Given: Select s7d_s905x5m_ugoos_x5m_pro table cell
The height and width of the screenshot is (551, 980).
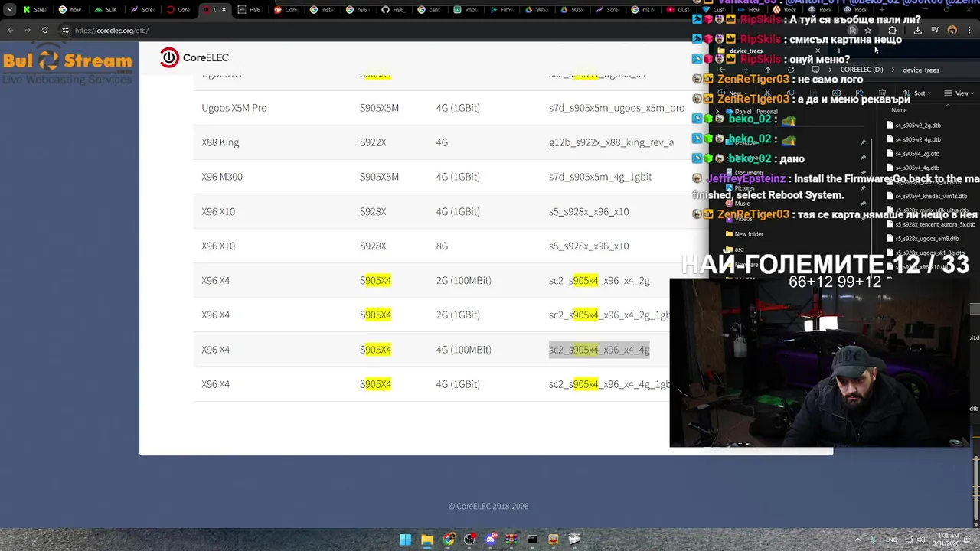Looking at the screenshot, I should [616, 108].
